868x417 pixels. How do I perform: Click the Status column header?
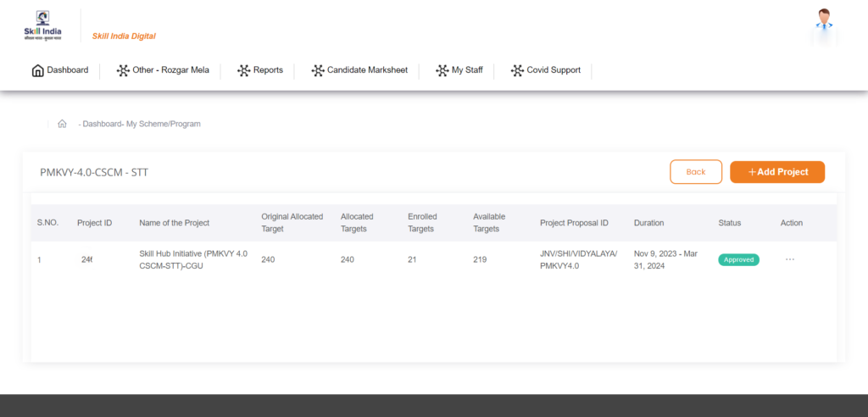click(x=730, y=223)
